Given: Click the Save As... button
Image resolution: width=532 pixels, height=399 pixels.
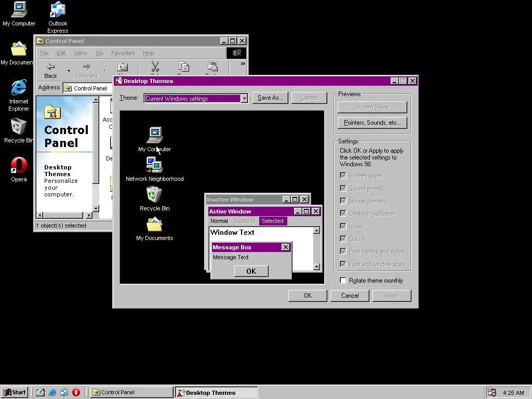Looking at the screenshot, I should pyautogui.click(x=270, y=98).
